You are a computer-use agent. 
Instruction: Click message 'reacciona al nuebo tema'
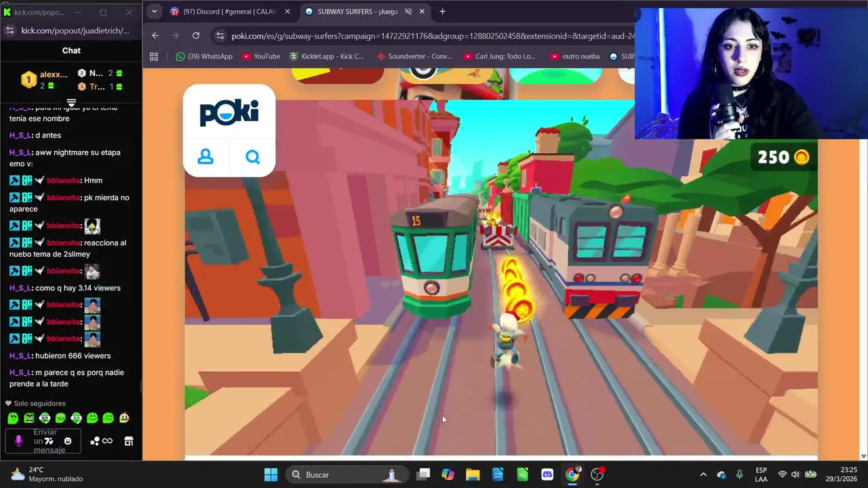pyautogui.click(x=68, y=247)
